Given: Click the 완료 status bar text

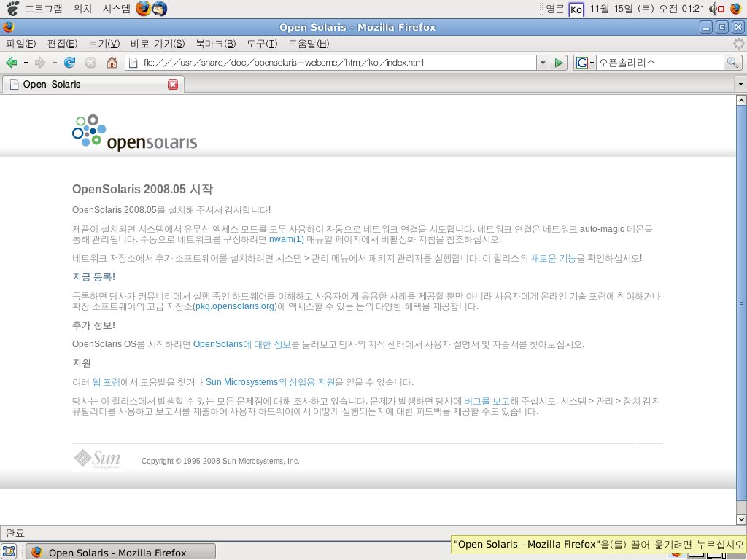Looking at the screenshot, I should click(15, 533).
